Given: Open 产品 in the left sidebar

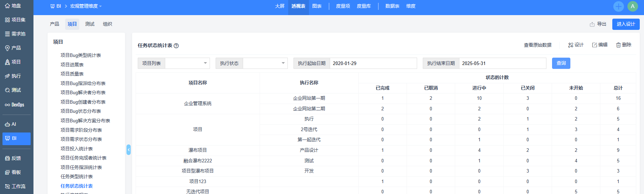Looking at the screenshot, I should pos(13,48).
